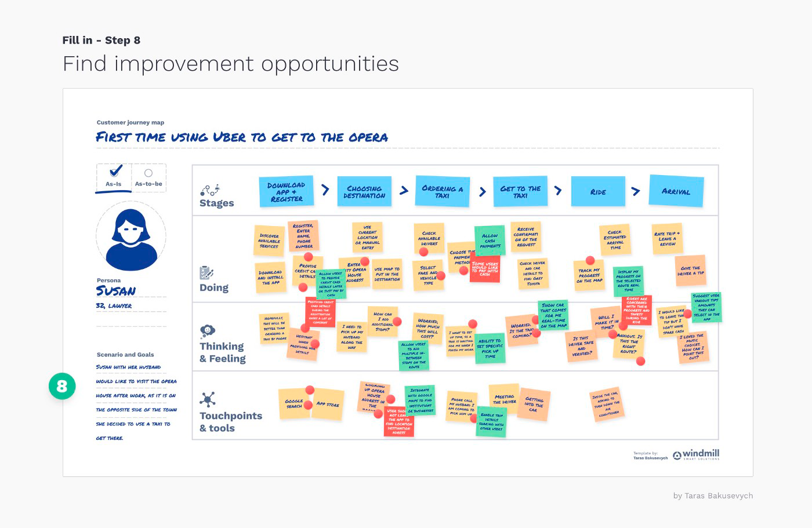812x528 pixels.
Task: Click the windmill logo
Action: coord(696,454)
